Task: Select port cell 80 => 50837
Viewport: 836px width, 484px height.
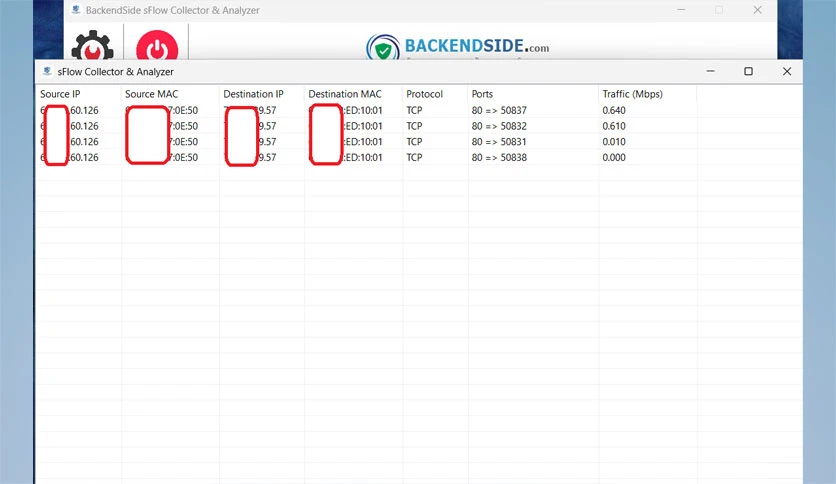Action: 499,110
